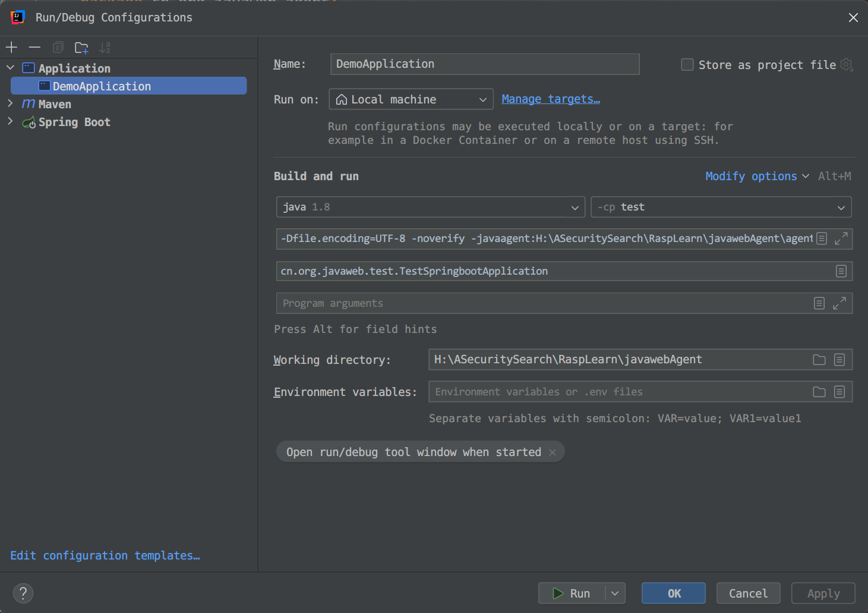
Task: Browse for working directory folder
Action: pyautogui.click(x=819, y=360)
